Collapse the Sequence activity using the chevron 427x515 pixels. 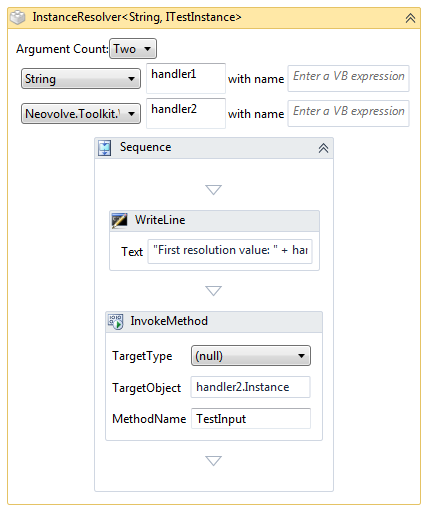point(323,148)
